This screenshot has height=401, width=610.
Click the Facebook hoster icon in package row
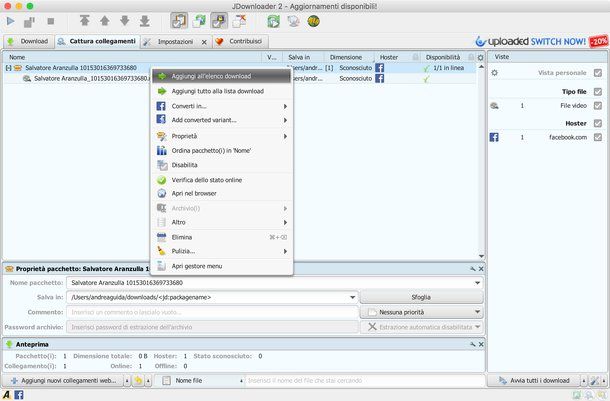(x=380, y=68)
